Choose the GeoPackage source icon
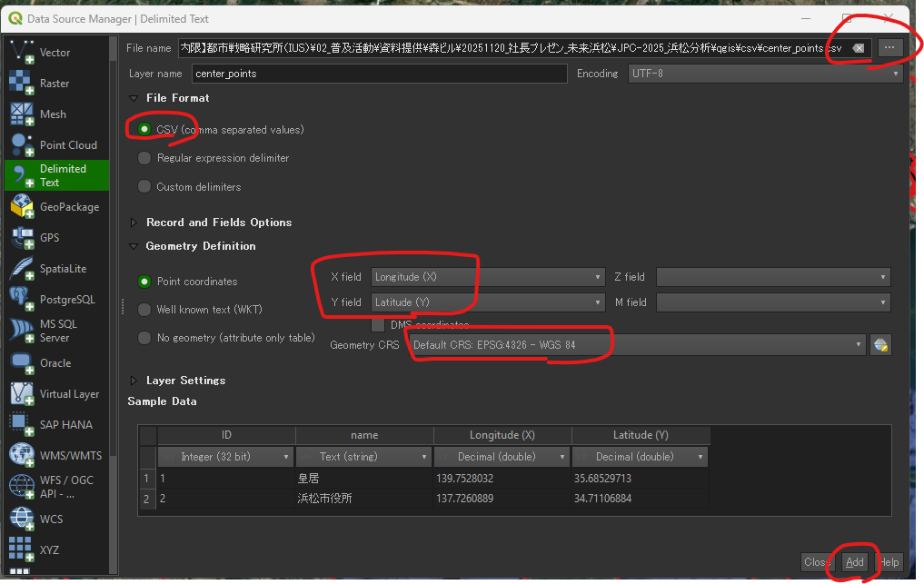 click(23, 207)
